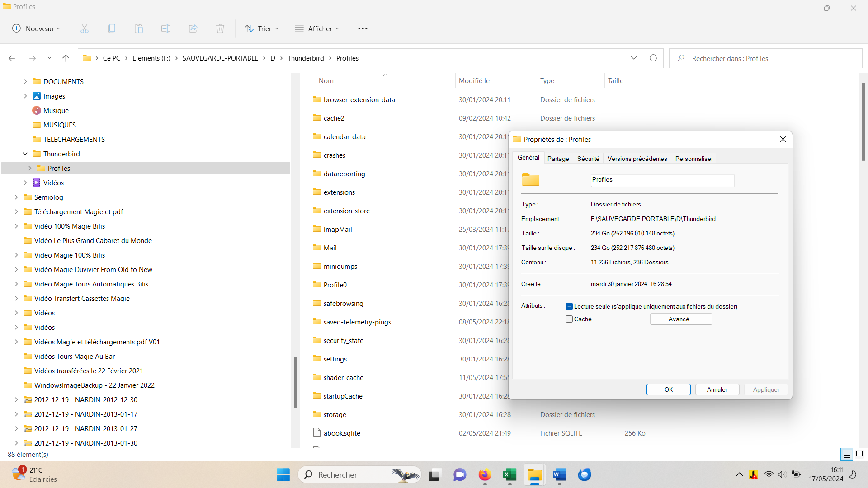Collapse the Thunderbird tree folder

(x=25, y=154)
